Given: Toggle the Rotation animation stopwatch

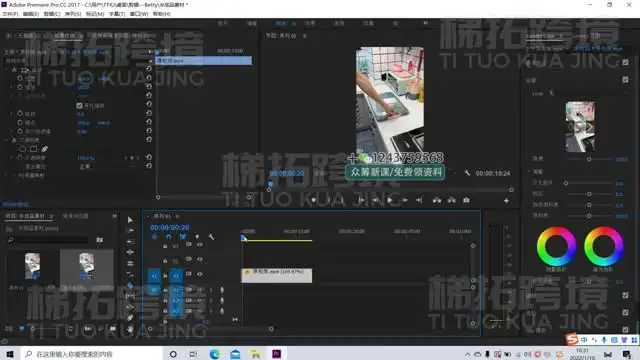Looking at the screenshot, I should (20, 113).
